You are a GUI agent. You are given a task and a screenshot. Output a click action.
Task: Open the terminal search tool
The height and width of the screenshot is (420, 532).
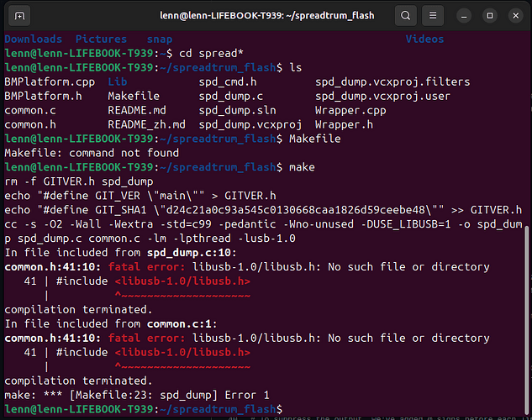(x=405, y=16)
